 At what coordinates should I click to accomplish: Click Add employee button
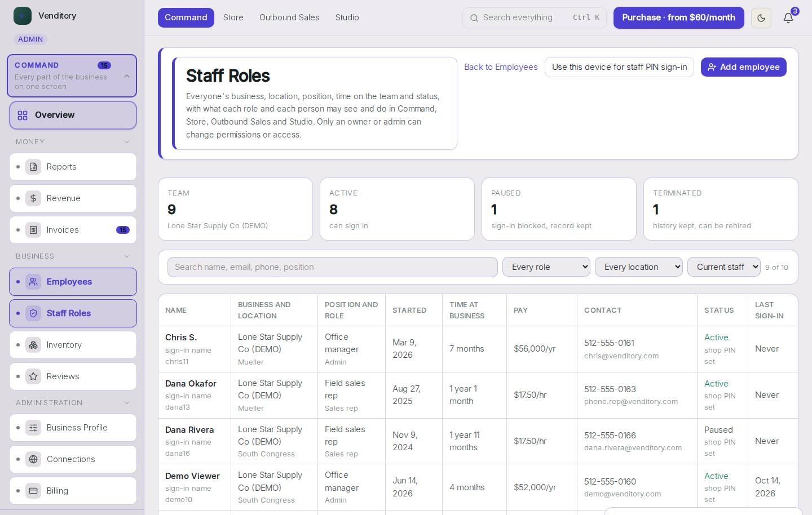(744, 67)
